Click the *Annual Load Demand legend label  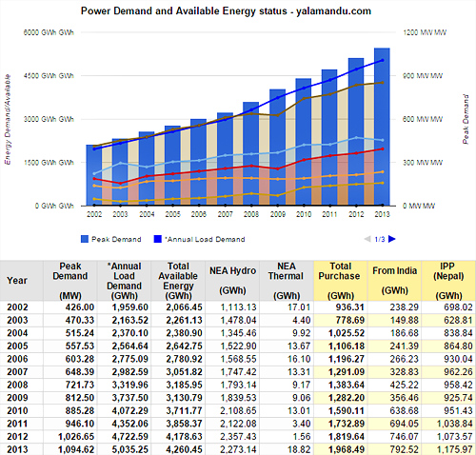[205, 239]
